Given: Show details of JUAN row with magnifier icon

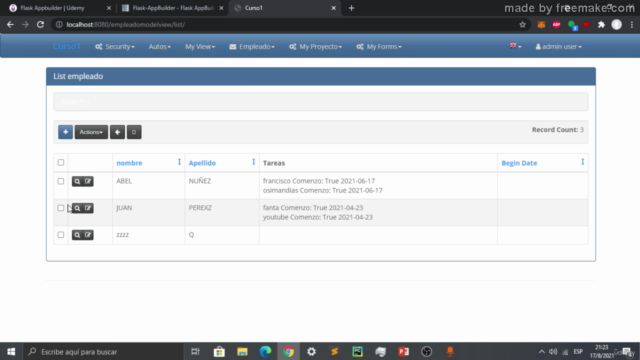Looking at the screenshot, I should 77,208.
